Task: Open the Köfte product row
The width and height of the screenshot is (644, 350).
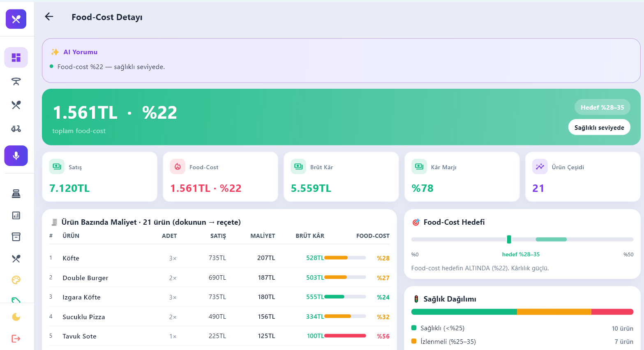Action: 219,258
